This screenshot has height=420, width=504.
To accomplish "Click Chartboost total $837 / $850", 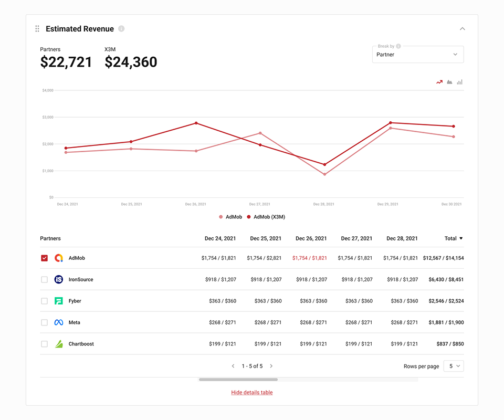I will coord(450,344).
